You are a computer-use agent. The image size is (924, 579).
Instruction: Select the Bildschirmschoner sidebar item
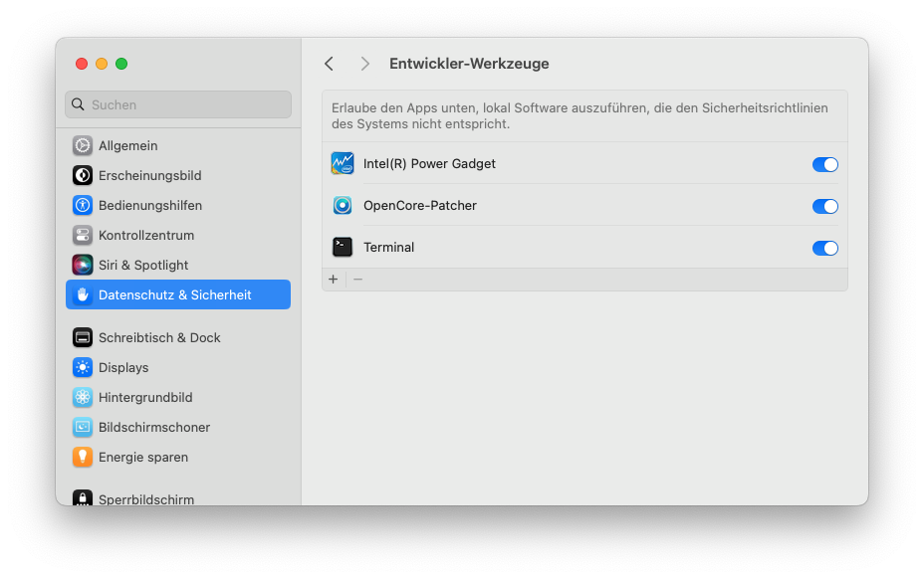pos(154,428)
